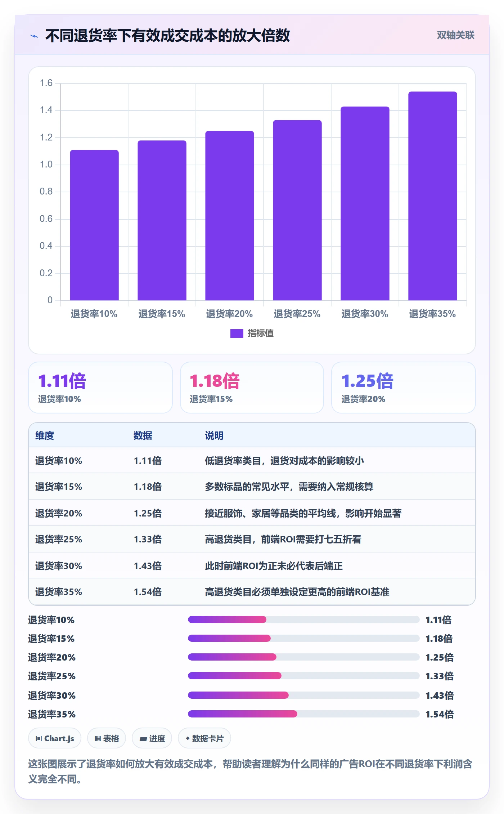Click 1.33倍 cell in the table
The width and height of the screenshot is (504, 814).
click(148, 539)
